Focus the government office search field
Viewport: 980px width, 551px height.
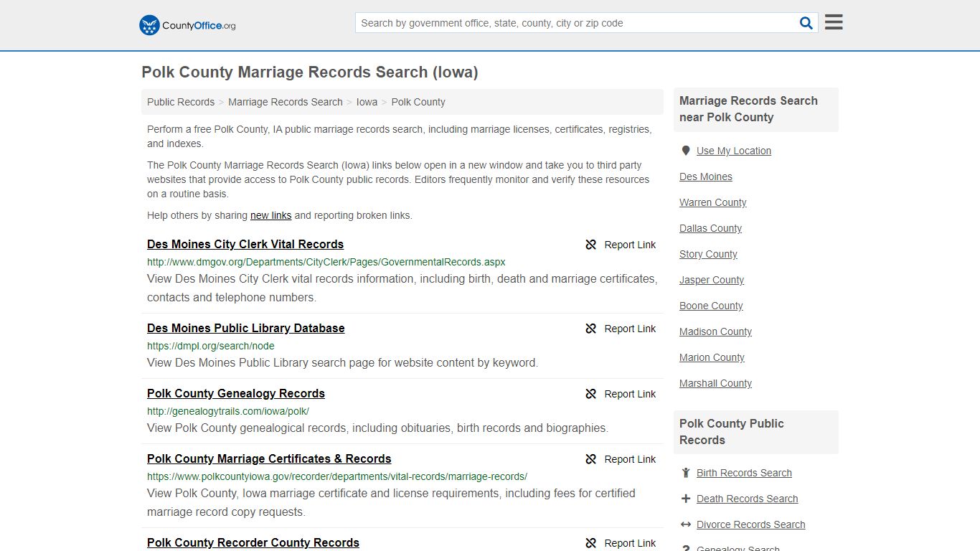click(577, 23)
